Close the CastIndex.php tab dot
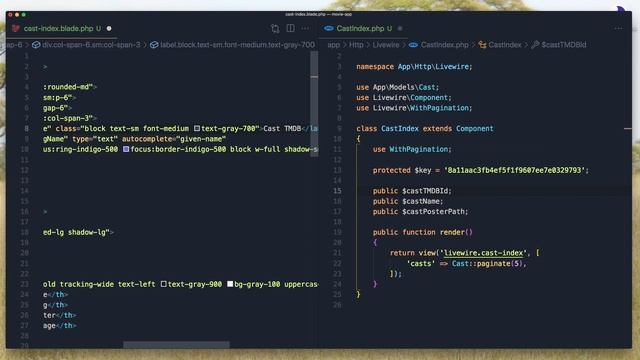This screenshot has width=640, height=360. (x=400, y=29)
